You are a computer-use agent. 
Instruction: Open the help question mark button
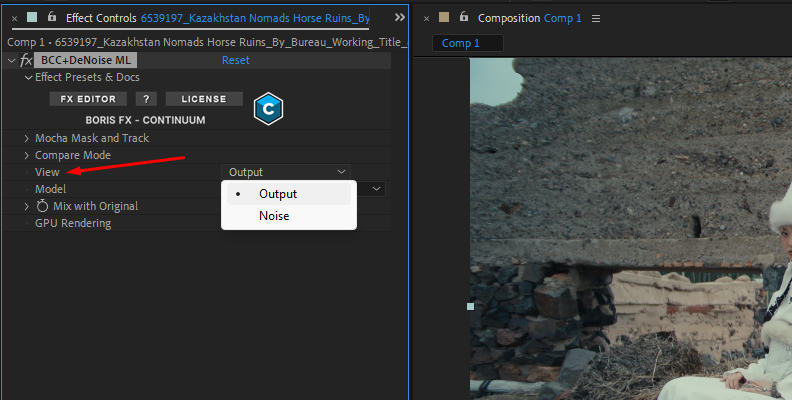[147, 99]
